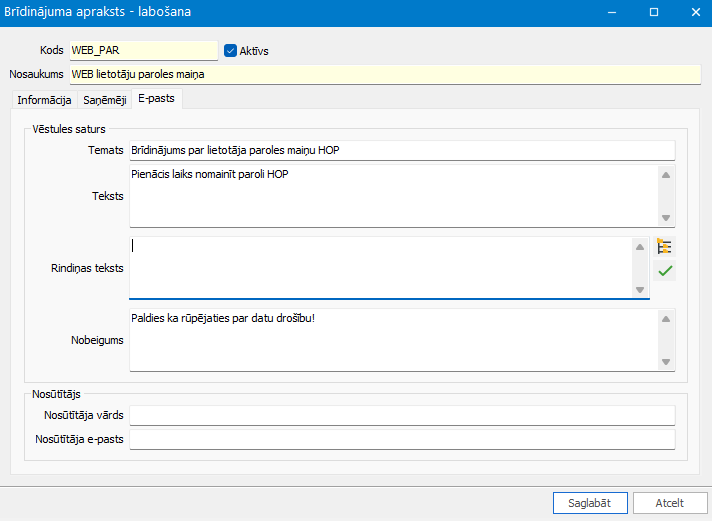This screenshot has width=712, height=521.
Task: Switch to the Informācija tab
Action: [44, 100]
